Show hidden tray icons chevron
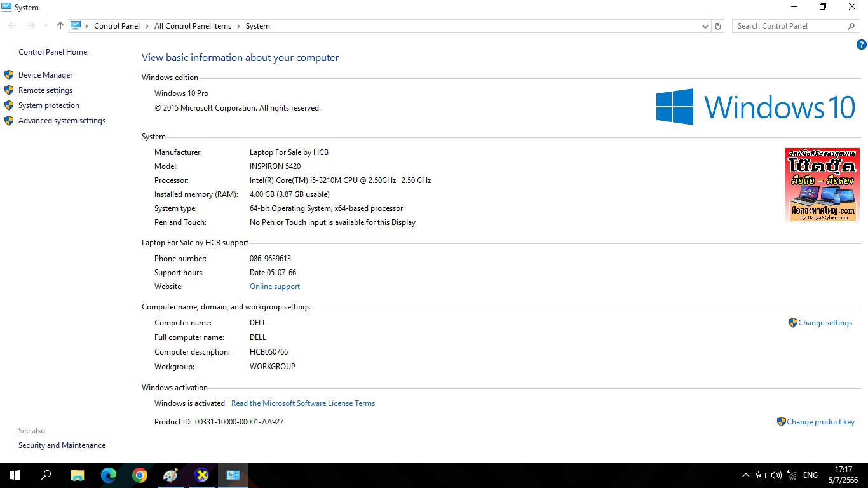Screen dimensions: 868x488 pyautogui.click(x=746, y=475)
